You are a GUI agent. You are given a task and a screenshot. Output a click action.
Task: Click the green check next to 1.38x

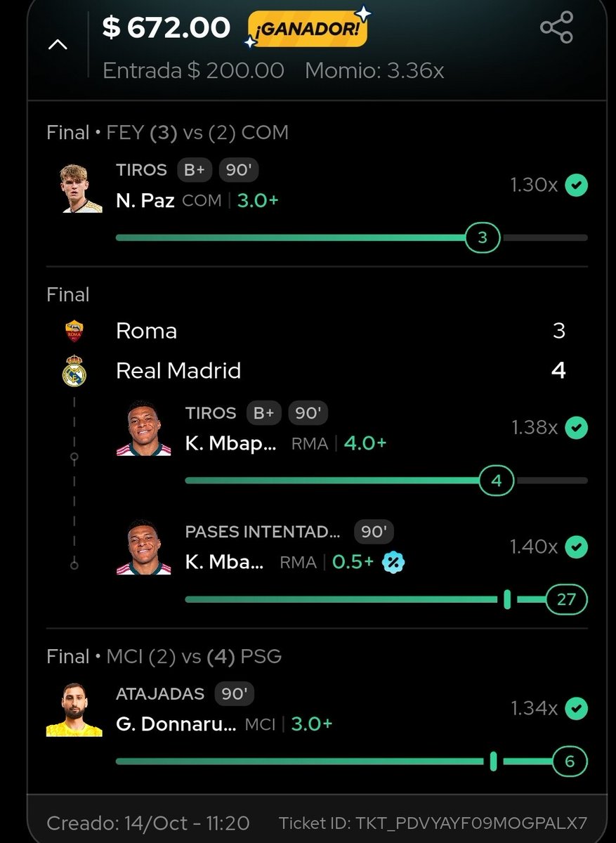point(577,427)
